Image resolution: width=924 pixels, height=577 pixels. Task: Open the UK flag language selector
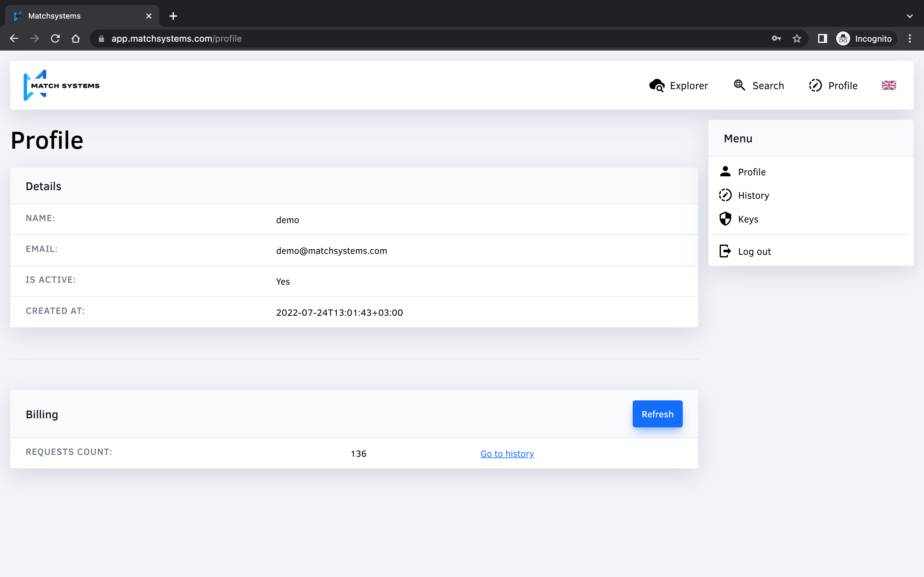(x=889, y=86)
